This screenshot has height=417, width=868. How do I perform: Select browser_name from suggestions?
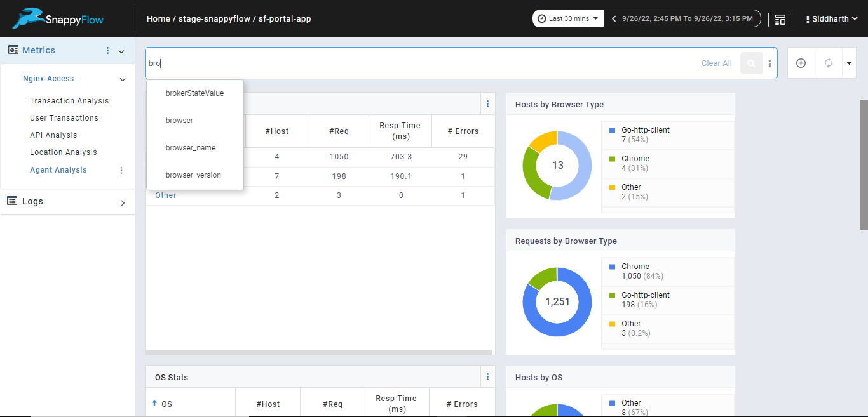pos(191,148)
